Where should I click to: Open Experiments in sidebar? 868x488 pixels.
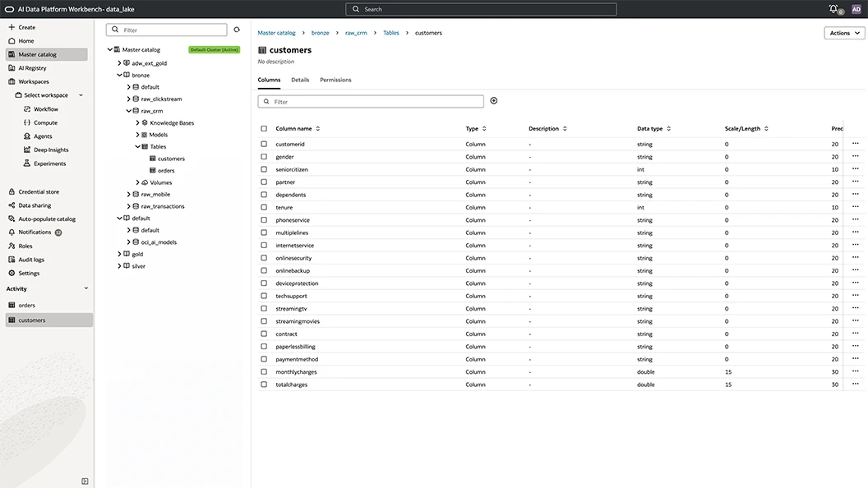tap(45, 163)
